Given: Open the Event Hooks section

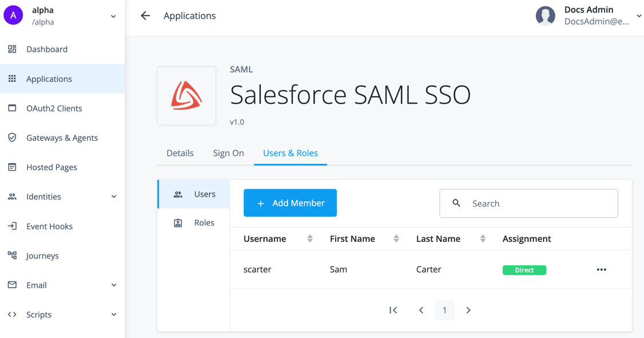Looking at the screenshot, I should (x=49, y=226).
